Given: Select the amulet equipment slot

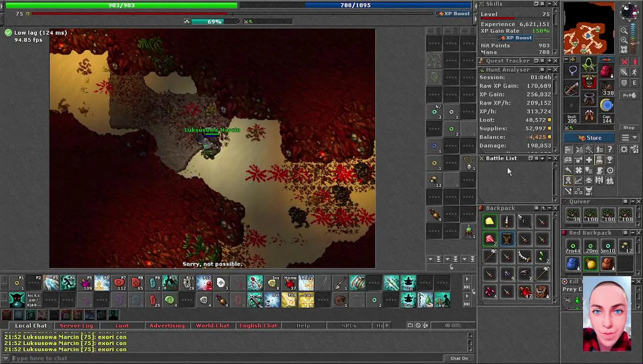Looking at the screenshot, I should (x=573, y=71).
